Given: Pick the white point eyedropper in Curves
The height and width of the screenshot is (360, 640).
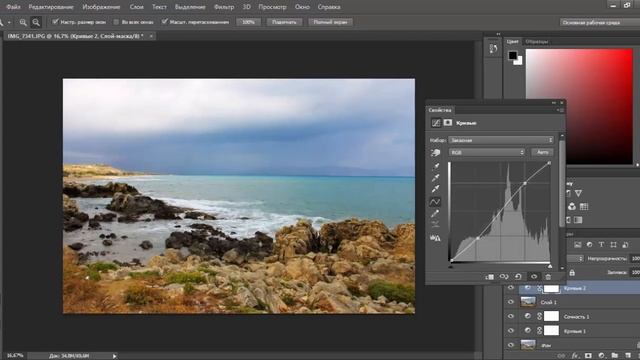Looking at the screenshot, I should point(436,189).
